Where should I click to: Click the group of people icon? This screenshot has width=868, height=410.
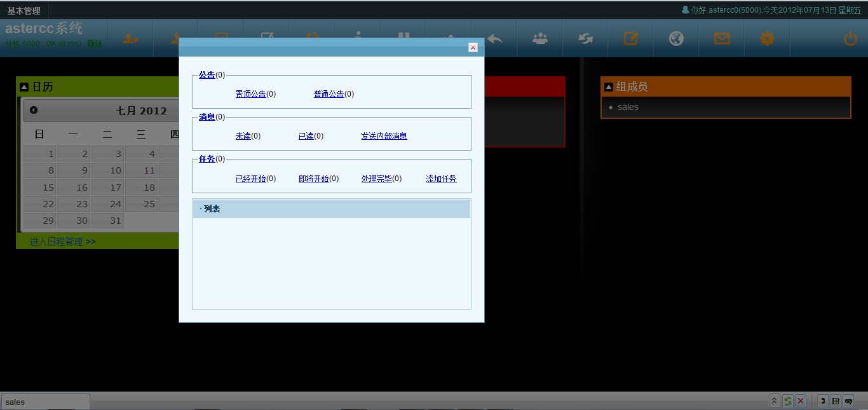pos(540,39)
